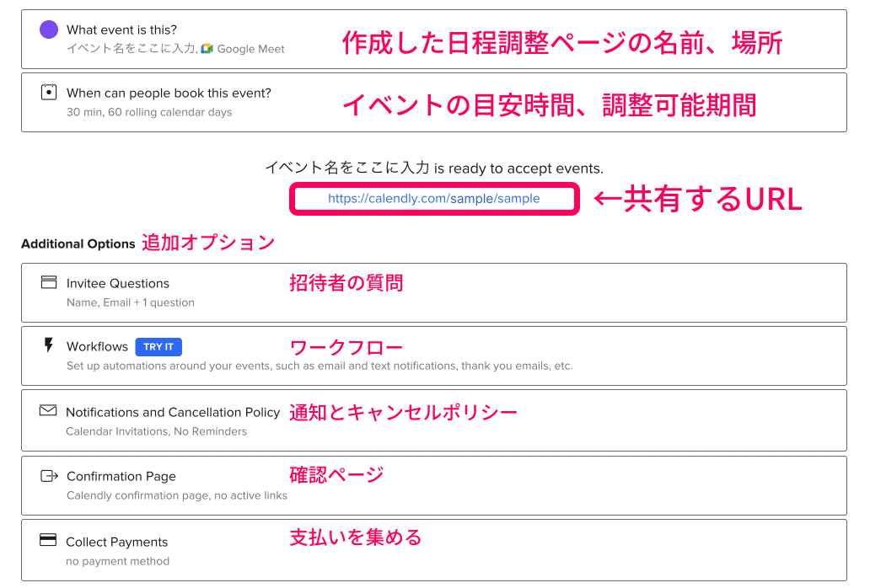
Task: Click "Calendly confirmation page, no active links"
Action: [177, 495]
